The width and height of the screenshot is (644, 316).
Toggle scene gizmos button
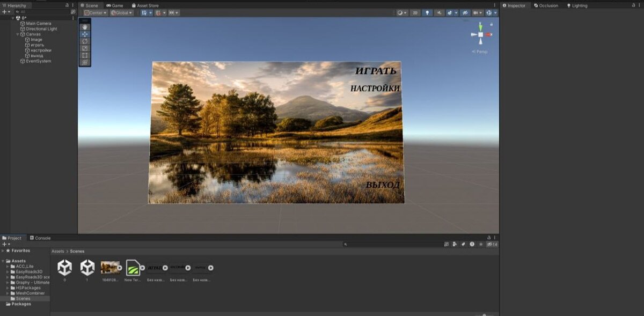489,13
